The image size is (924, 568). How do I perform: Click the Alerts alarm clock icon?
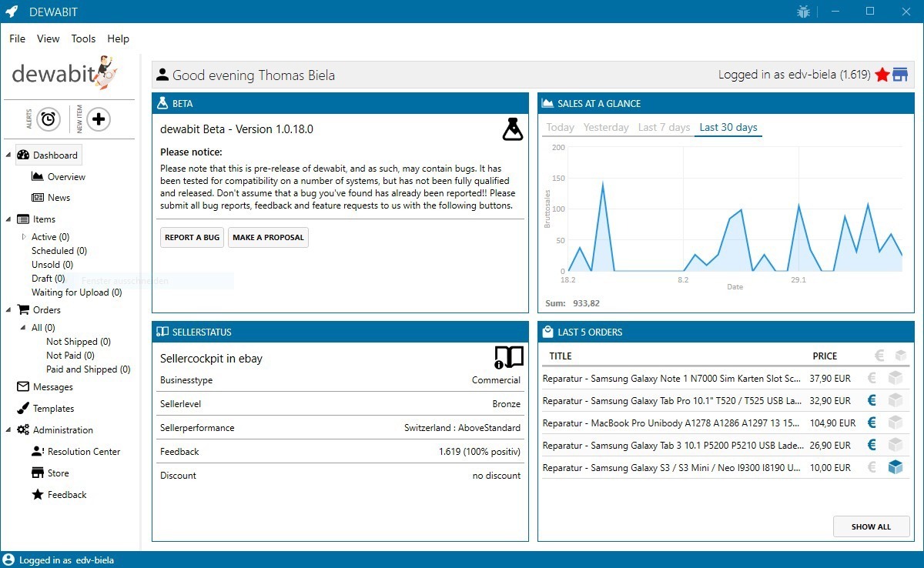point(49,119)
